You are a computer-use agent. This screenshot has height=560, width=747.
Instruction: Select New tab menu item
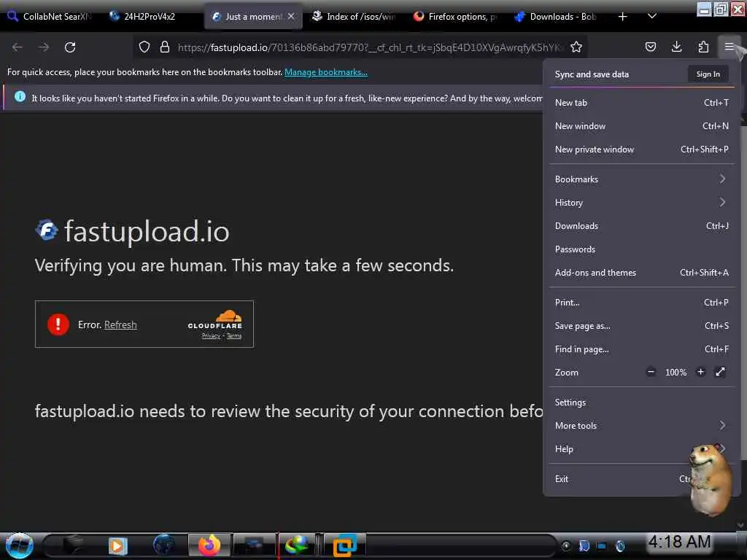pos(641,102)
